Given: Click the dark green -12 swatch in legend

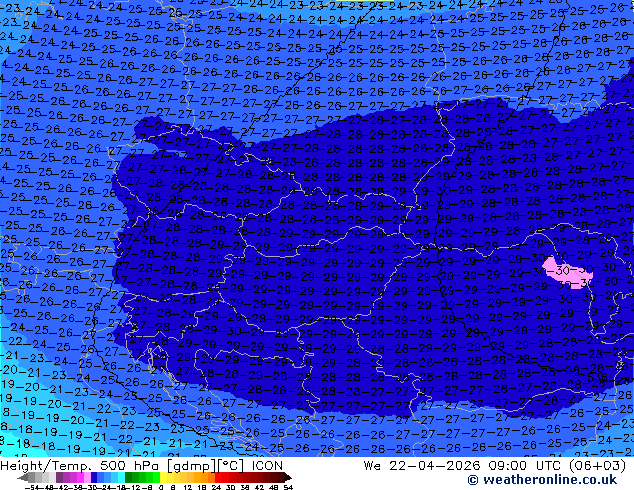Looking at the screenshot, I should [129, 477].
